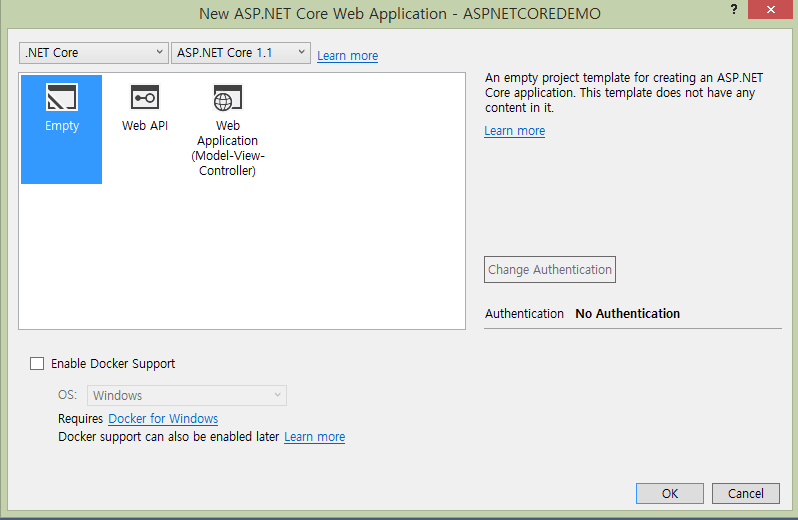Click the Authentication label text
The width and height of the screenshot is (798, 520).
(x=524, y=313)
